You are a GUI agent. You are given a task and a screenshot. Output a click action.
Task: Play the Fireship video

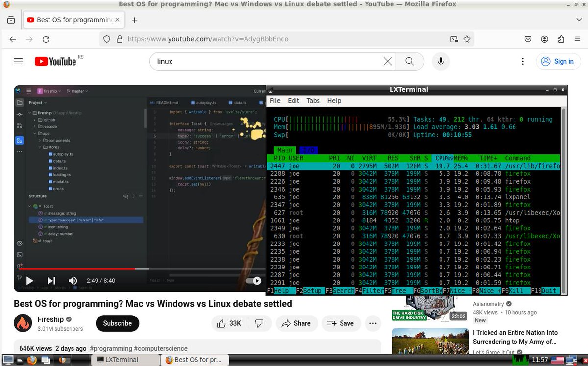[29, 281]
